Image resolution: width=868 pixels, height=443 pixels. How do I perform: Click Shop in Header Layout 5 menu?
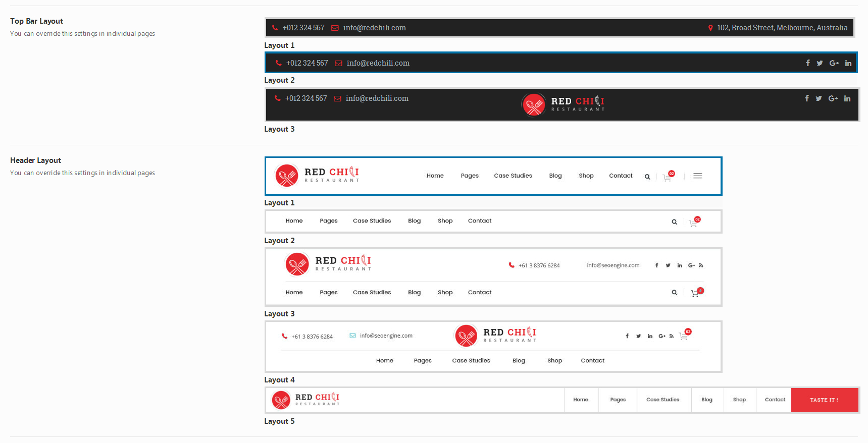coord(739,400)
